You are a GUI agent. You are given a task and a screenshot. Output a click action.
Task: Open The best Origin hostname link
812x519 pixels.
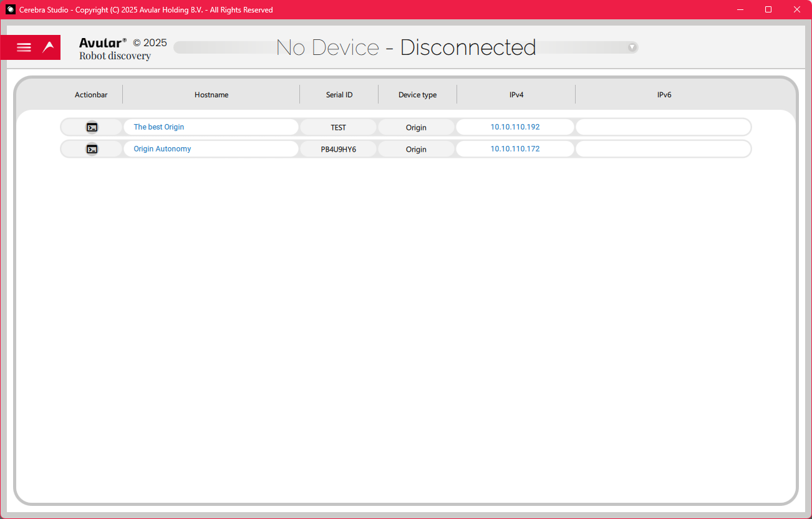tap(159, 127)
